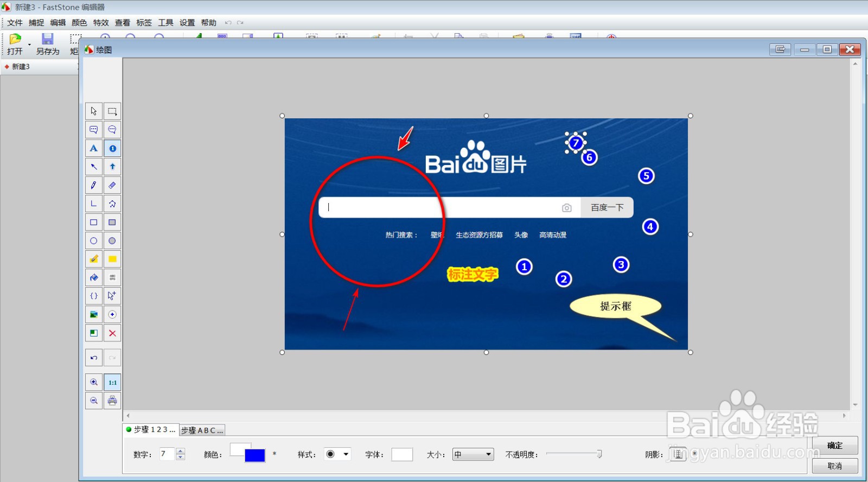Switch to 步骤 A B C tab

[x=202, y=430]
